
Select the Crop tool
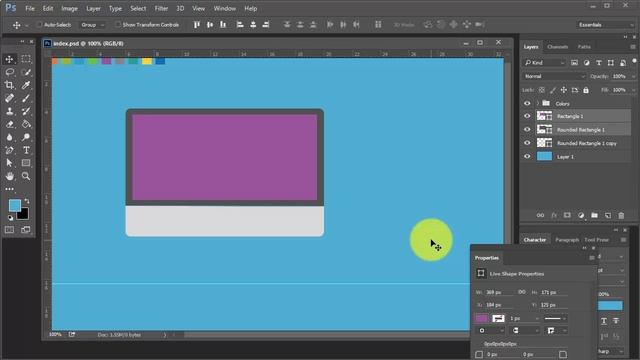9,85
